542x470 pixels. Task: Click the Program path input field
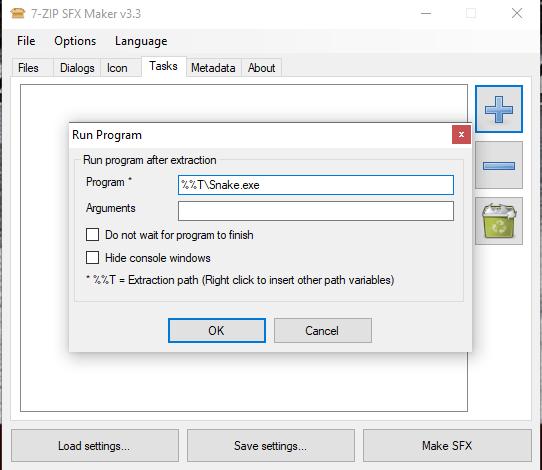coord(316,185)
